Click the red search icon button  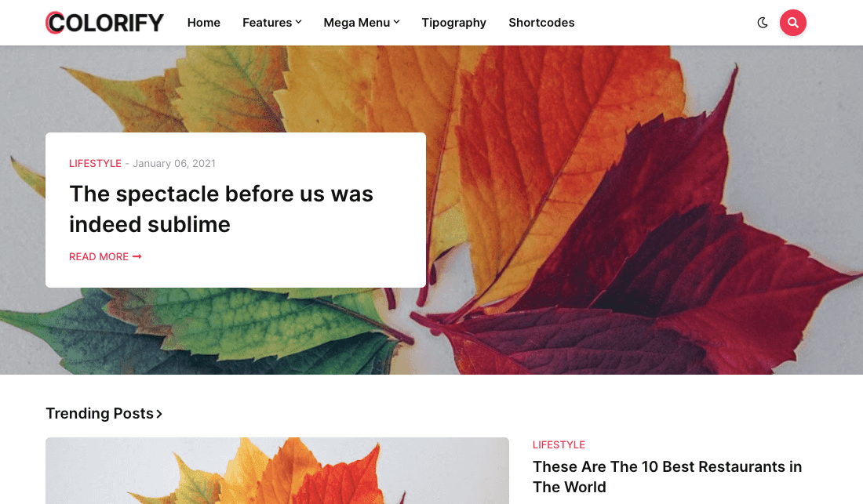click(x=792, y=23)
